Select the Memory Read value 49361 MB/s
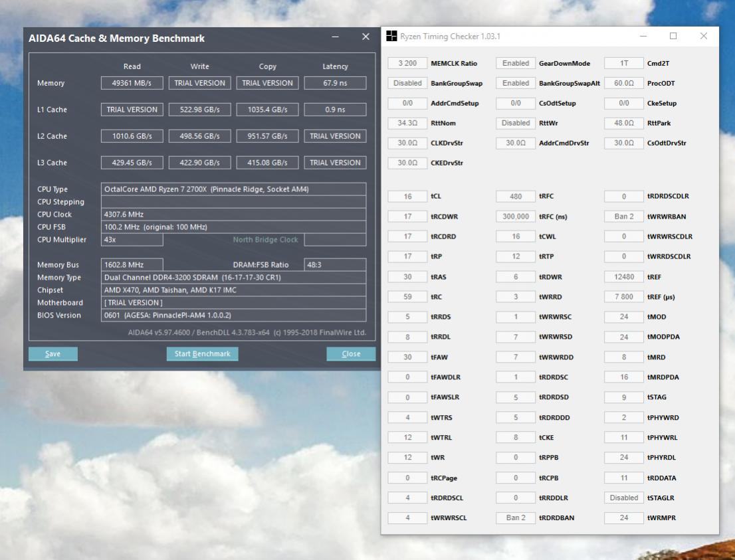Image resolution: width=735 pixels, height=560 pixels. [x=132, y=83]
